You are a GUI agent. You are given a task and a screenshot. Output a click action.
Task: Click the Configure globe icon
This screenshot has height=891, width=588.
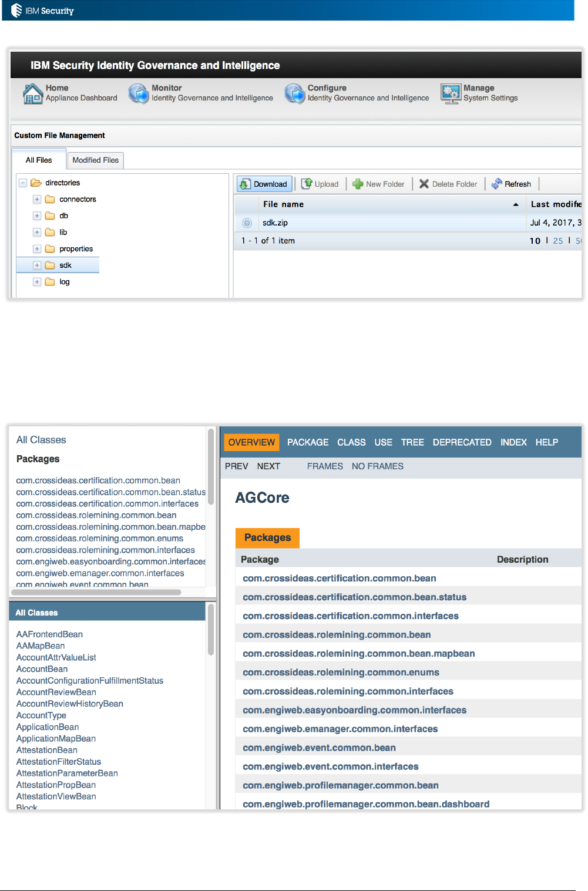[x=295, y=93]
